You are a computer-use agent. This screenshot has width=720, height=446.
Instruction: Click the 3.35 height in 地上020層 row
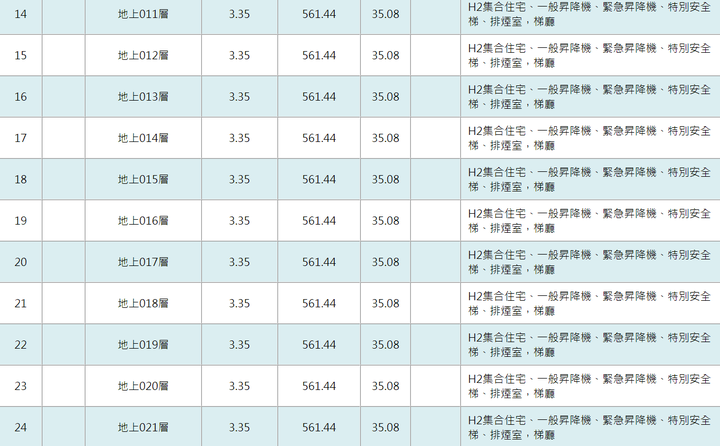tap(239, 386)
